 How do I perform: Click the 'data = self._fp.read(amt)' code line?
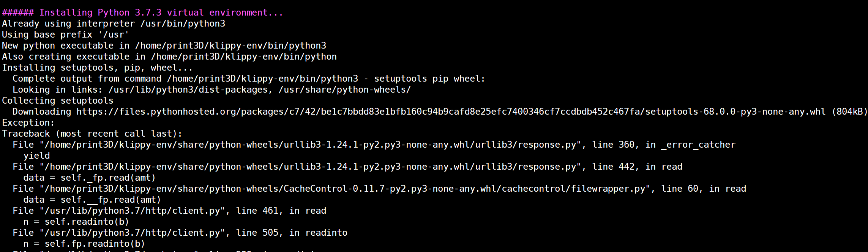click(90, 178)
